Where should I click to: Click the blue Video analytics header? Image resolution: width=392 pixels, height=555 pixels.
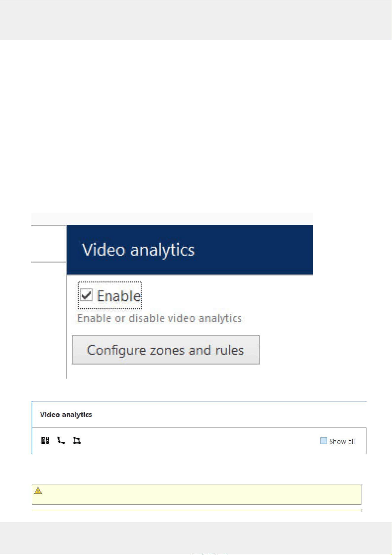(190, 250)
